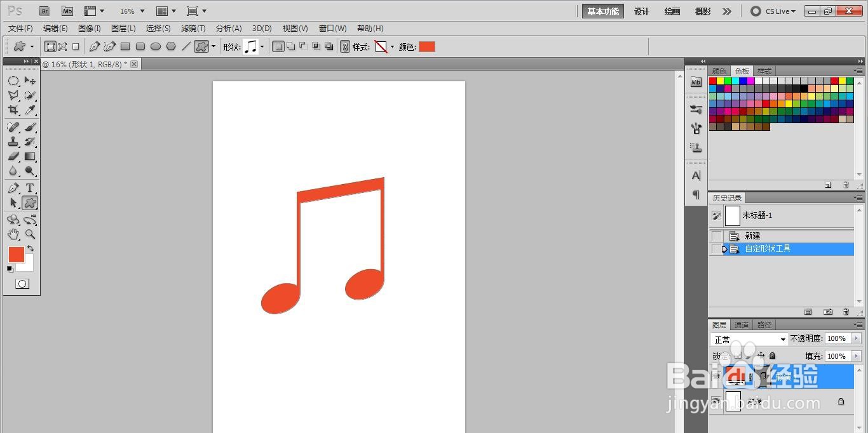Select the Eyedropper tool
The width and height of the screenshot is (868, 433).
coord(30,110)
